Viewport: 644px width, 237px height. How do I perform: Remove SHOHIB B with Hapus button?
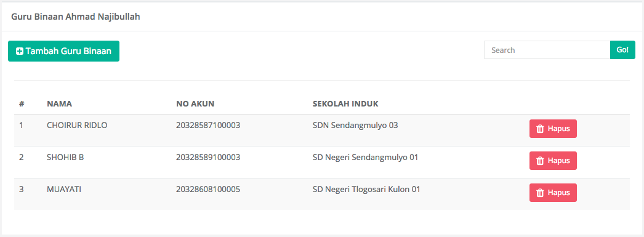pyautogui.click(x=553, y=161)
